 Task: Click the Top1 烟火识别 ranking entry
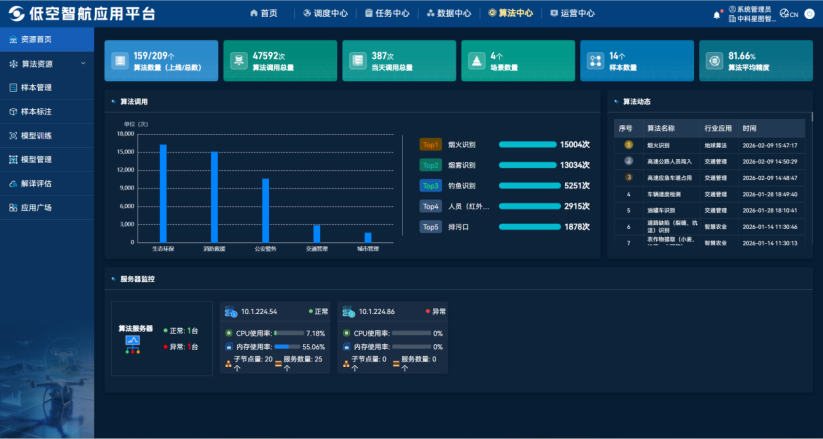pos(462,144)
